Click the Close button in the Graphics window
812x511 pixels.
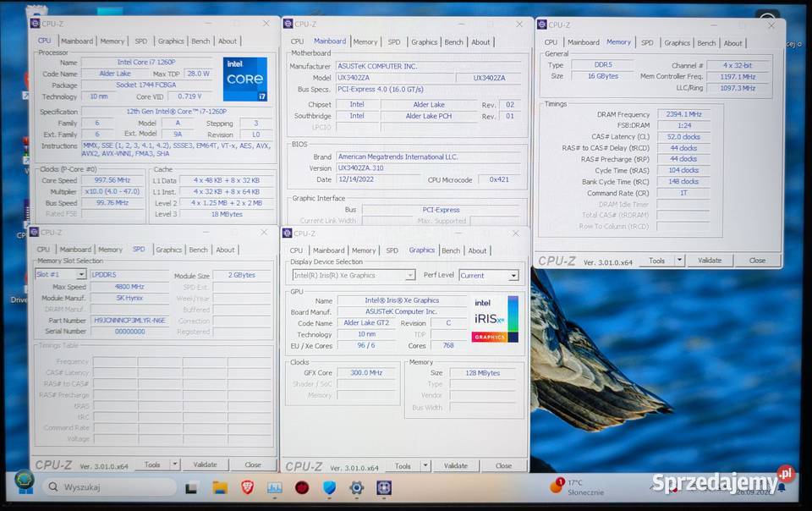pos(503,465)
